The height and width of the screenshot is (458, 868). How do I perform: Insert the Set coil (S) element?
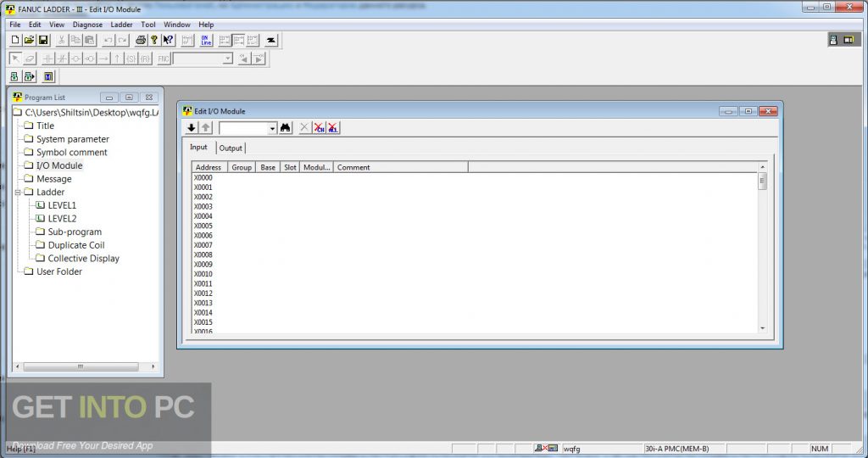coord(131,59)
